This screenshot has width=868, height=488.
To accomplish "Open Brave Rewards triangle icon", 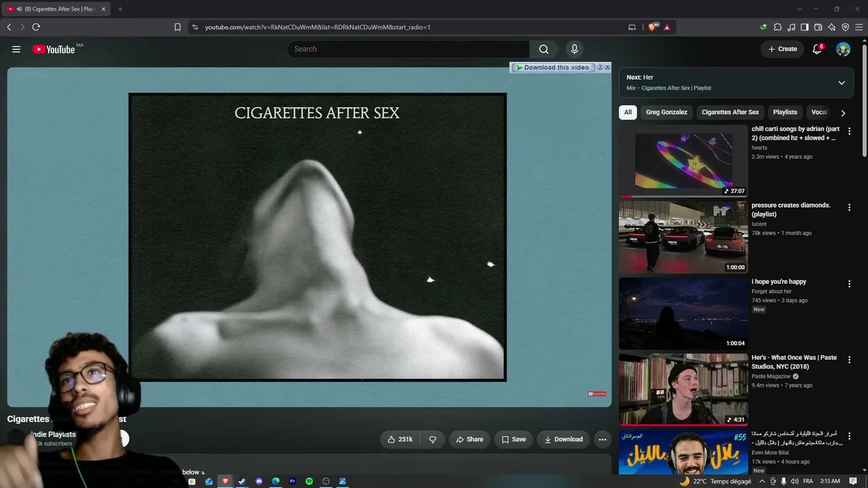I will click(667, 27).
